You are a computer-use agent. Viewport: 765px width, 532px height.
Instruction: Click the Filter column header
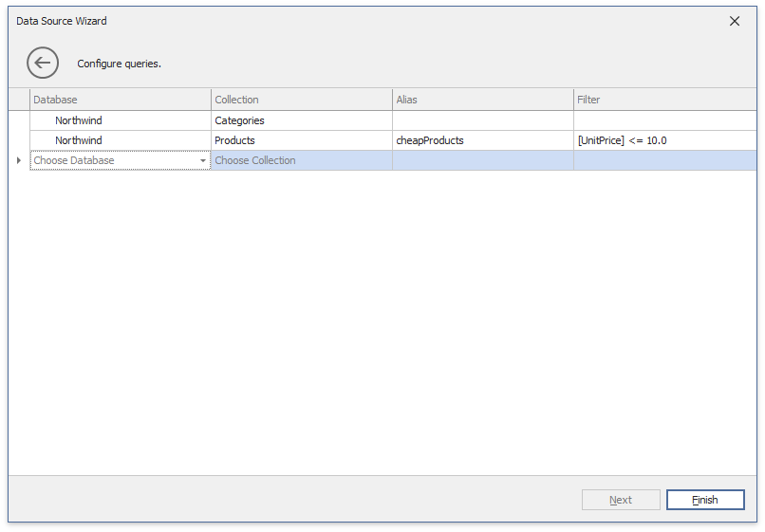[x=664, y=100]
